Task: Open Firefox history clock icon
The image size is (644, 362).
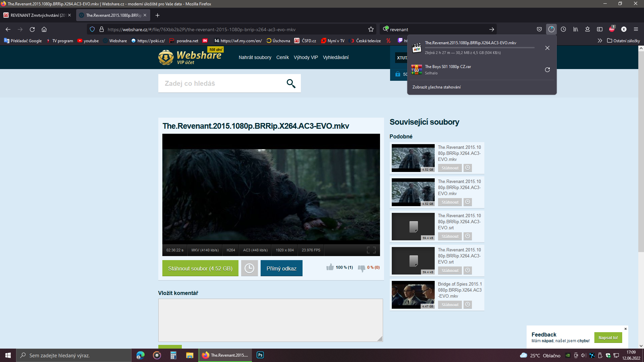Action: [x=563, y=29]
